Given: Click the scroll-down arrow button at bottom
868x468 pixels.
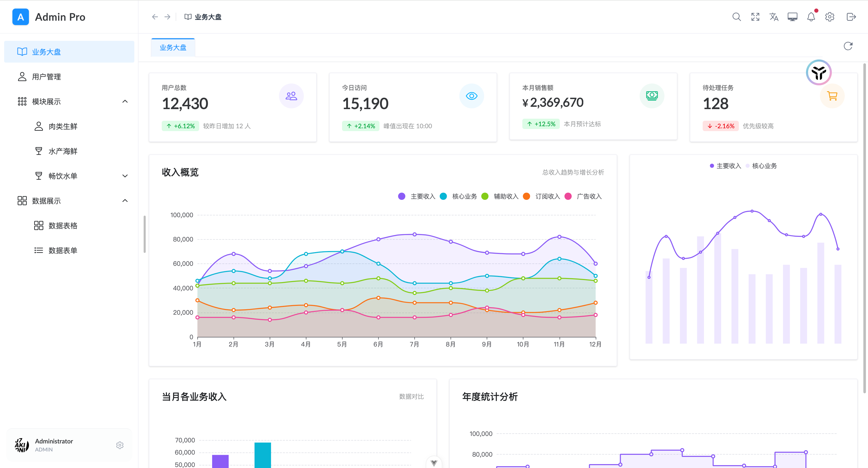Looking at the screenshot, I should (434, 463).
